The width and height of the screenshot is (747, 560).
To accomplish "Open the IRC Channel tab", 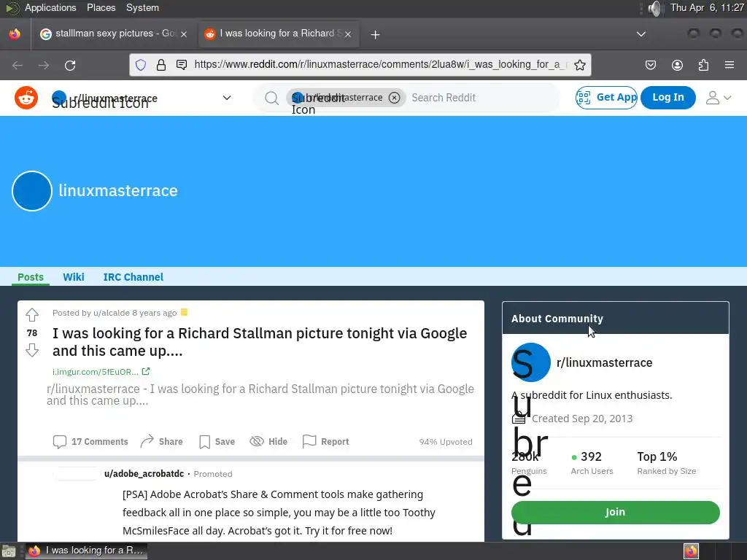I will tap(133, 277).
